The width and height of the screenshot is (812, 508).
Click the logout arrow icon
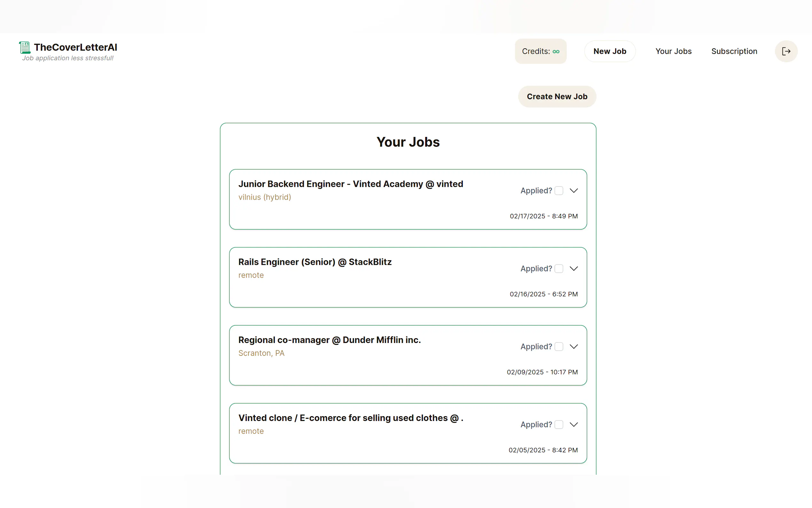pos(786,52)
